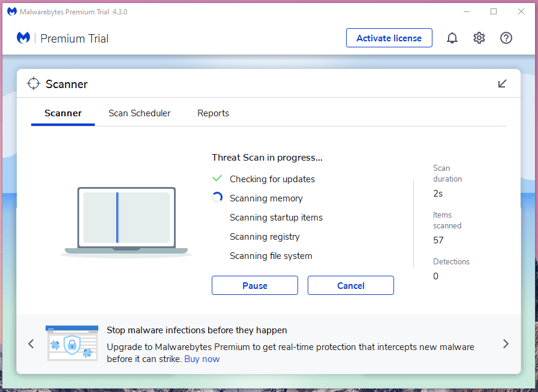This screenshot has height=392, width=538.
Task: Show the previous promo with the left chevron
Action: tap(31, 343)
